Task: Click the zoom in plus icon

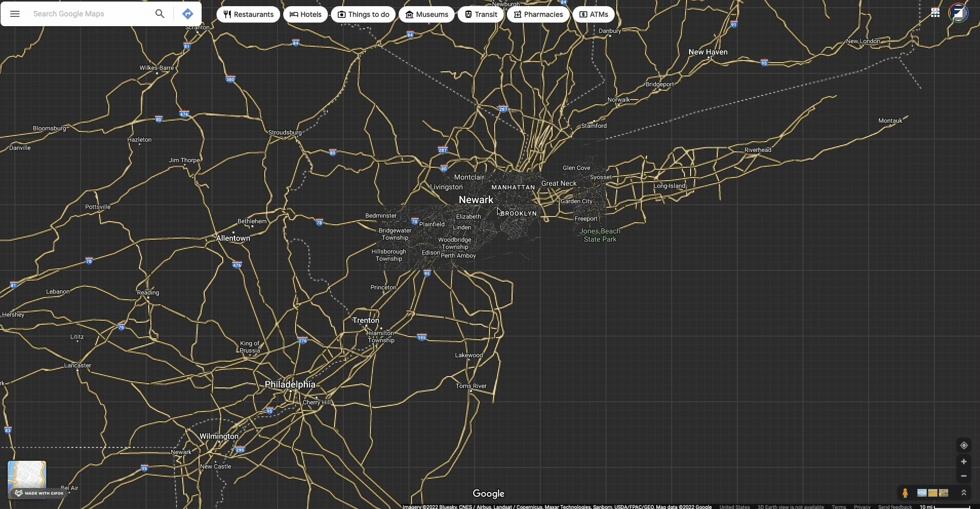Action: point(964,461)
